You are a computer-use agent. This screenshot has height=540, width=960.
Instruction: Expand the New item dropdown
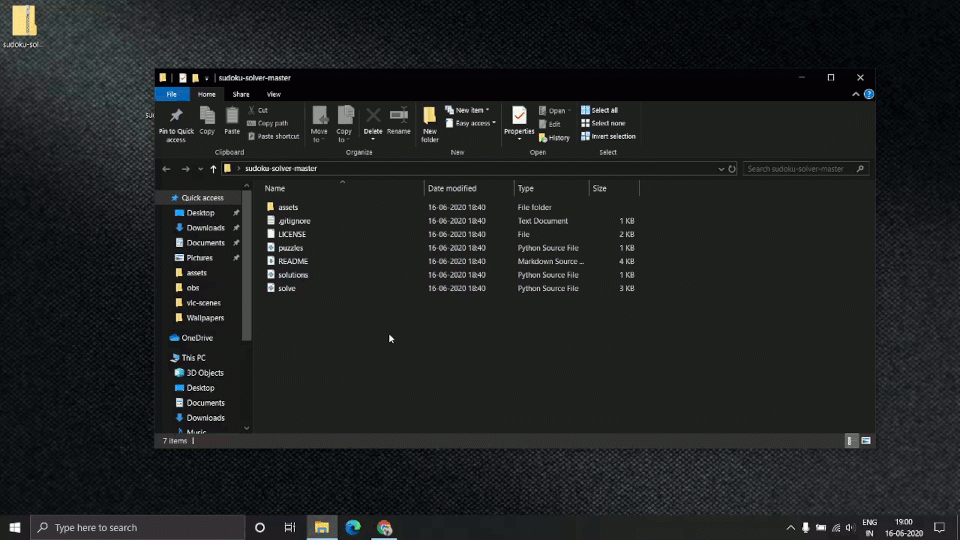pyautogui.click(x=469, y=110)
